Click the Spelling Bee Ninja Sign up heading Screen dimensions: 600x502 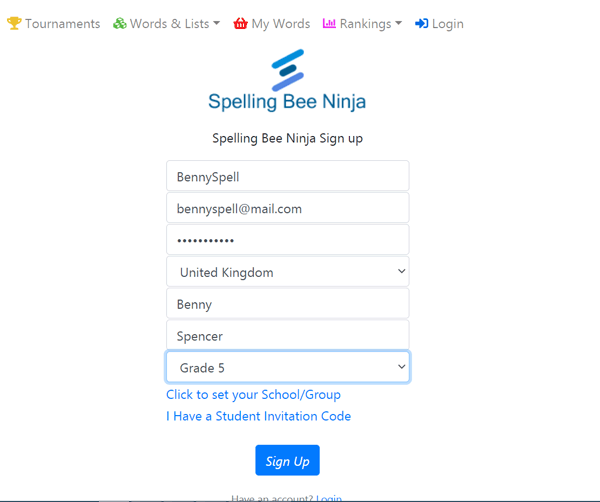pyautogui.click(x=287, y=138)
